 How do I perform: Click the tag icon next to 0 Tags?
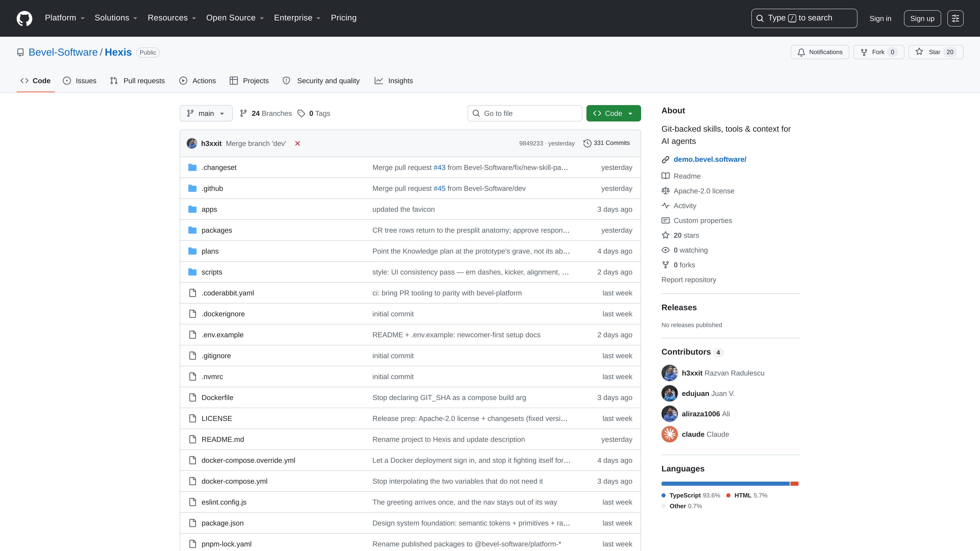coord(301,113)
